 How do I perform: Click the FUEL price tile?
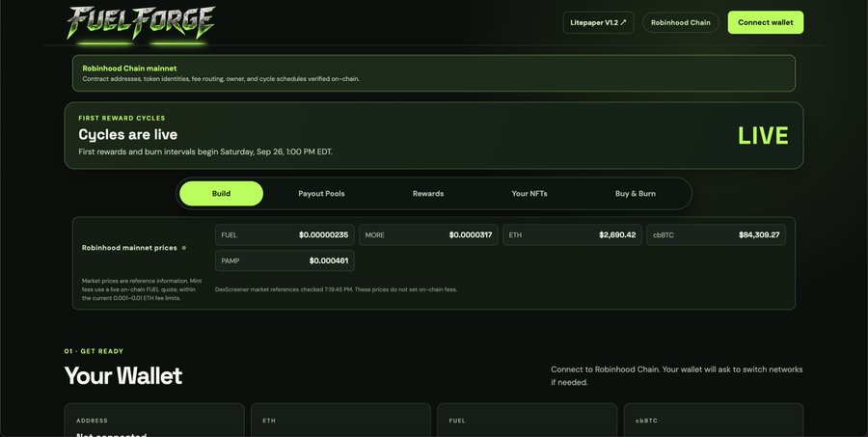click(x=285, y=234)
